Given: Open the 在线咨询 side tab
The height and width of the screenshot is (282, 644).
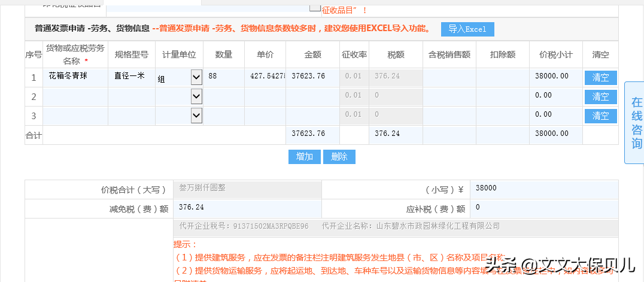Looking at the screenshot, I should coord(636,123).
